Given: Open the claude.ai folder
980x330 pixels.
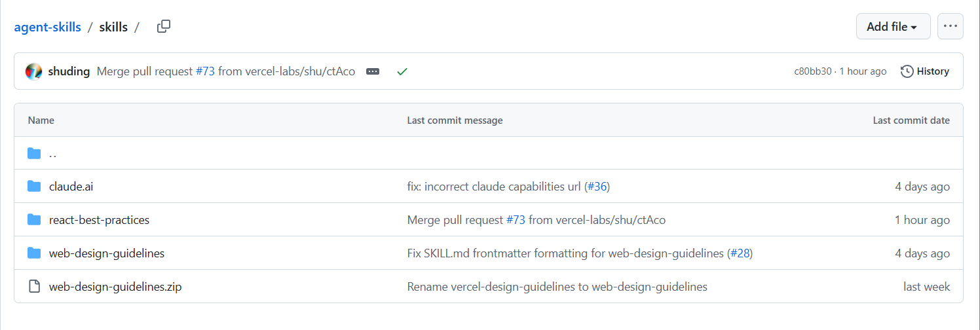Looking at the screenshot, I should (71, 187).
